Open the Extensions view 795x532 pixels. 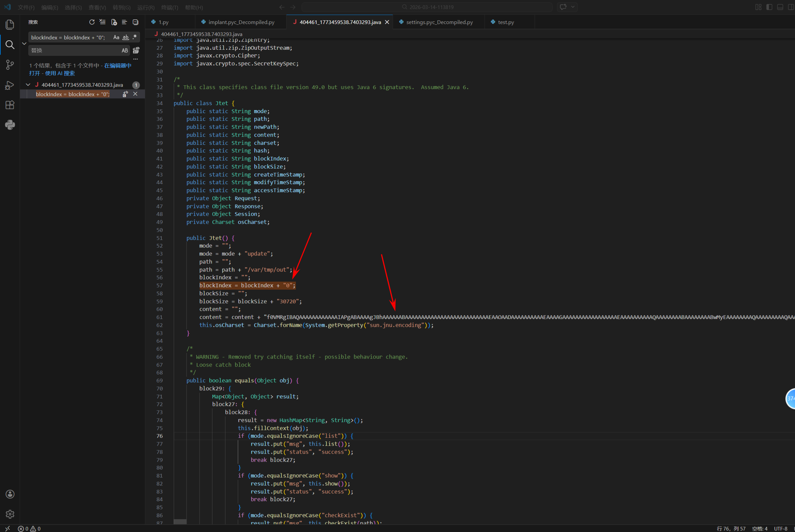[10, 105]
